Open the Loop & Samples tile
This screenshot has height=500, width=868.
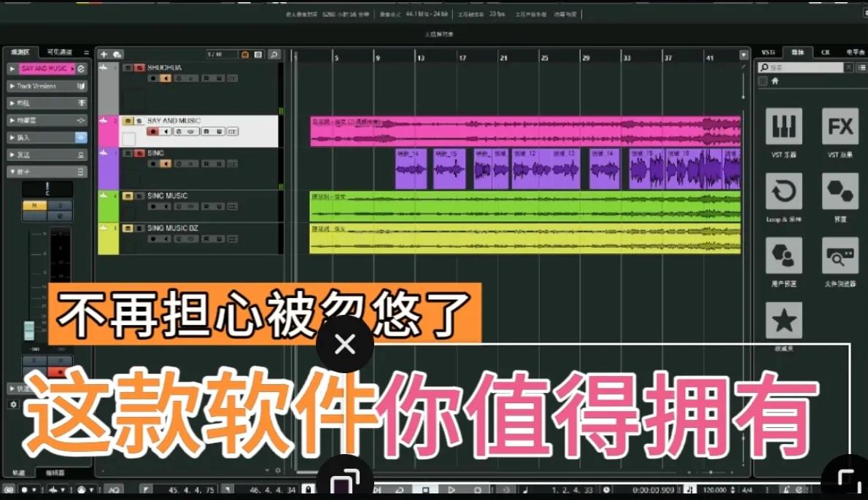click(x=783, y=191)
